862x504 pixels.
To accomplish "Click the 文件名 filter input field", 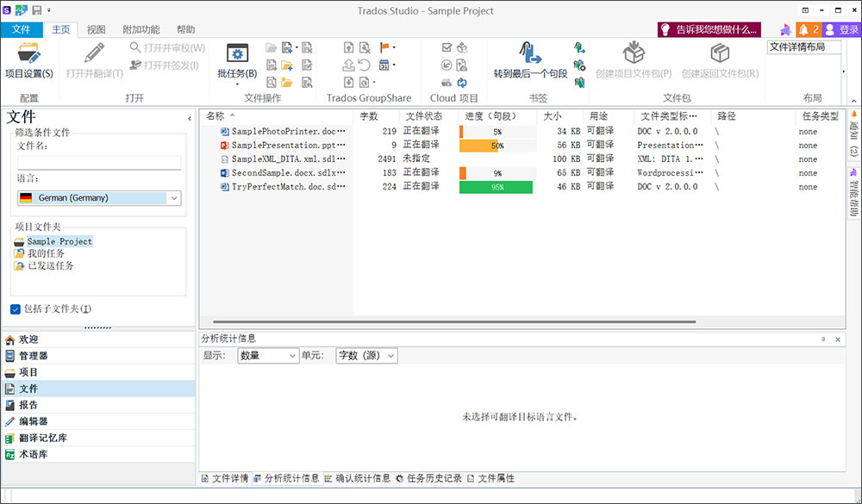I will click(x=99, y=163).
